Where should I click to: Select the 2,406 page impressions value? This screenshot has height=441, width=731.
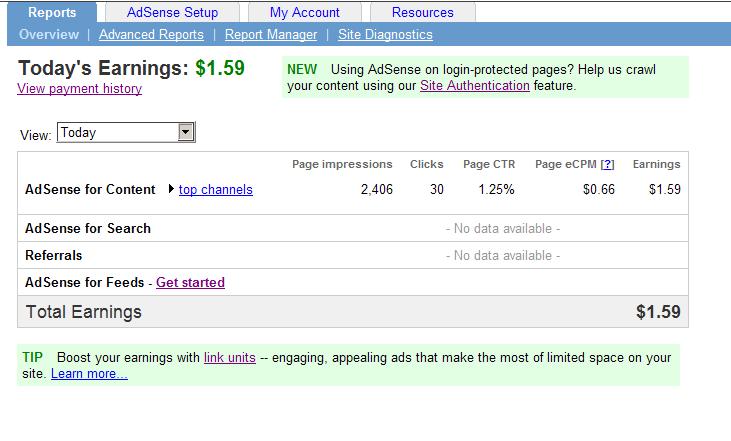point(377,189)
